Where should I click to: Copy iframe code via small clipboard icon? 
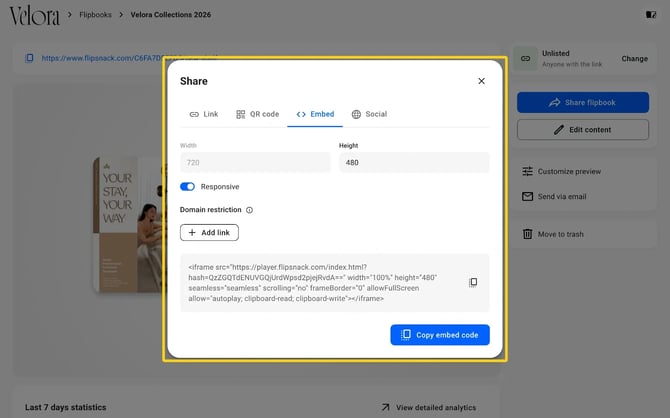pos(473,283)
